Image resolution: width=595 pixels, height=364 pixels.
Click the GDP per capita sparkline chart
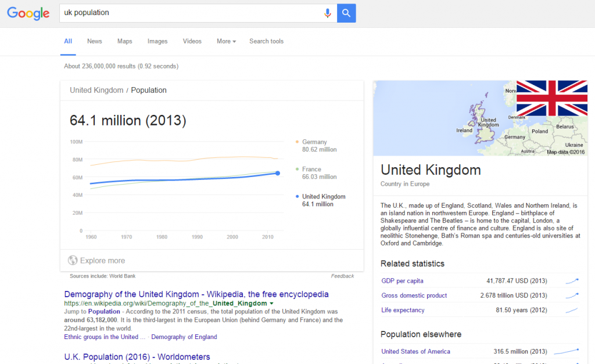click(572, 281)
